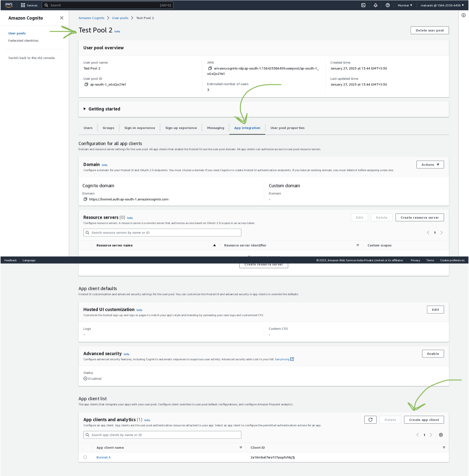
Task: Open the help question mark menu
Action: 388,5
